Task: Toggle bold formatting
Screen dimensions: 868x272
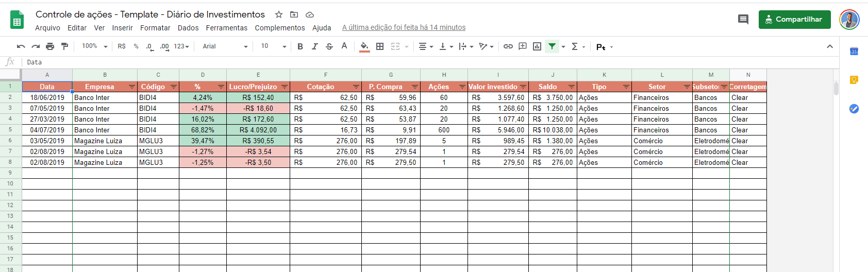Action: pos(300,46)
